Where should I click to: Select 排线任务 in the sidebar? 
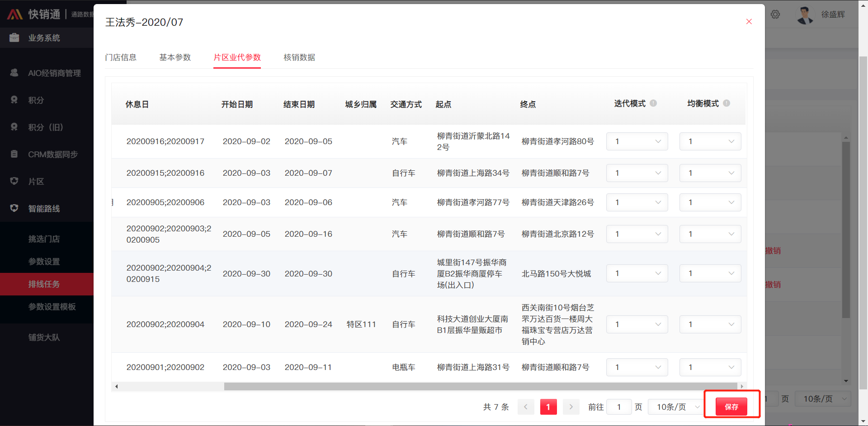(x=47, y=284)
